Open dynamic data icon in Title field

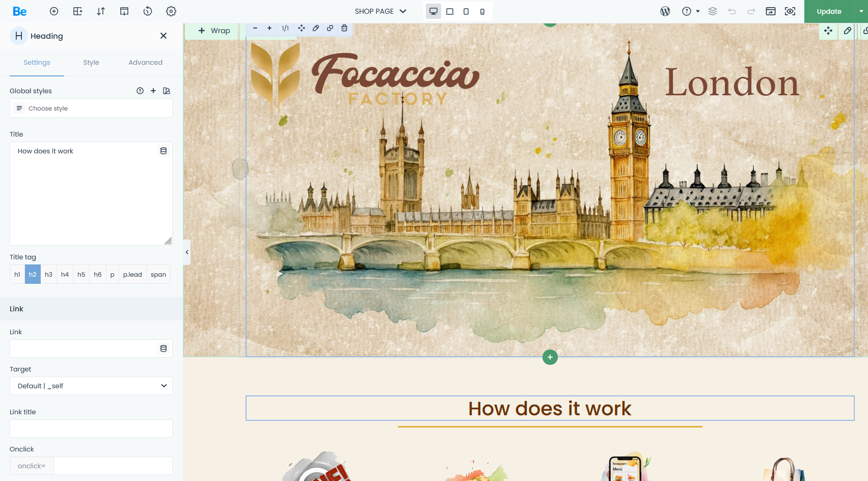164,151
